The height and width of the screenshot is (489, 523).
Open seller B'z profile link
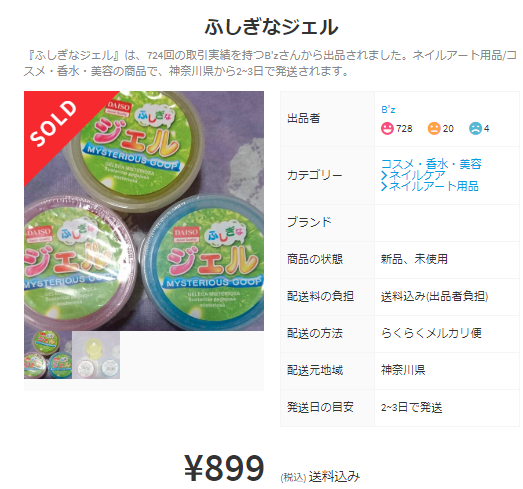point(388,110)
